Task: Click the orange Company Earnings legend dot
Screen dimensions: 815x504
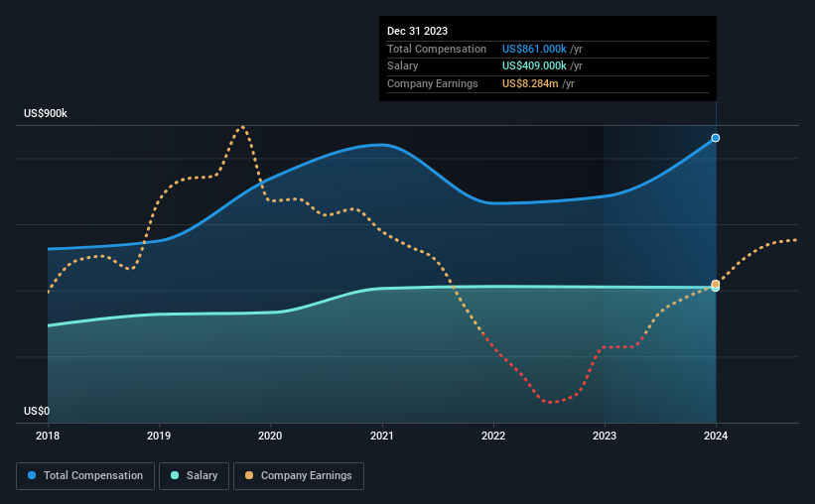Action: 249,475
